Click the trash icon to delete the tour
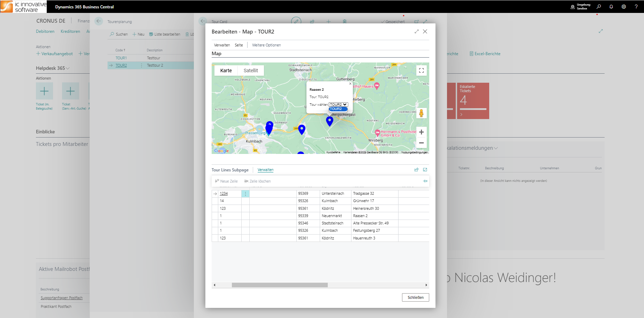This screenshot has height=318, width=644. click(344, 22)
